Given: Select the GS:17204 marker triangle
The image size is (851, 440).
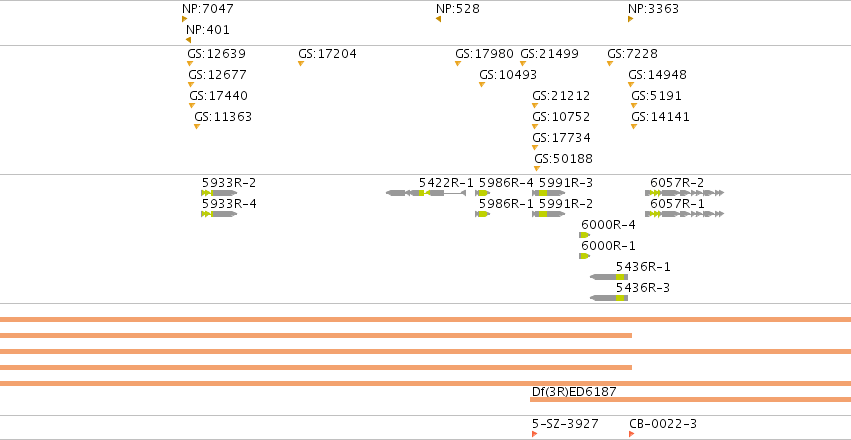Looking at the screenshot, I should [301, 63].
